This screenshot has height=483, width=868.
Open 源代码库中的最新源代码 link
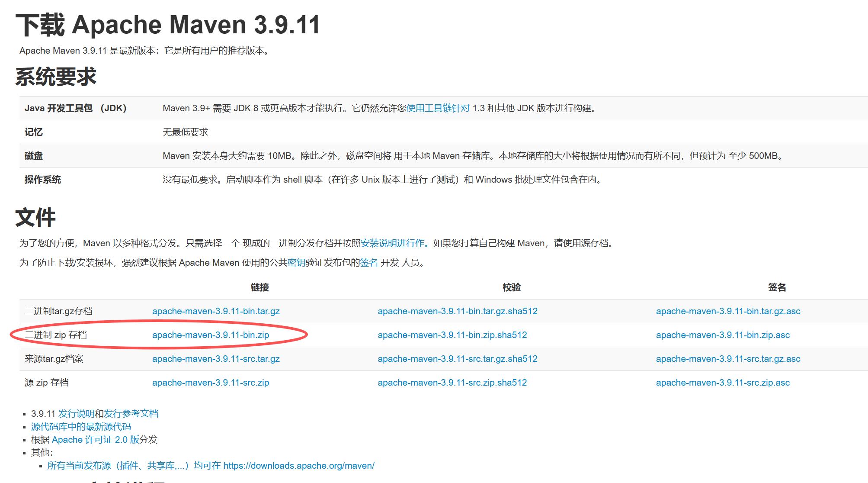(81, 427)
